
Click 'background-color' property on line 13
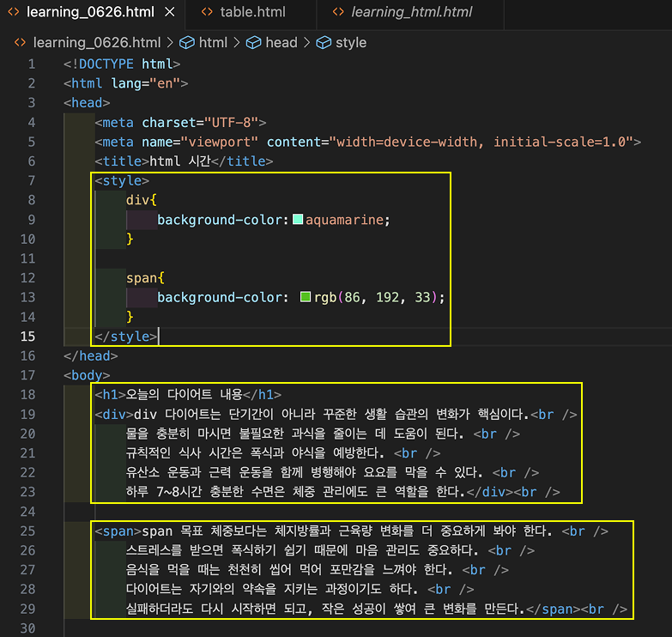click(x=220, y=298)
